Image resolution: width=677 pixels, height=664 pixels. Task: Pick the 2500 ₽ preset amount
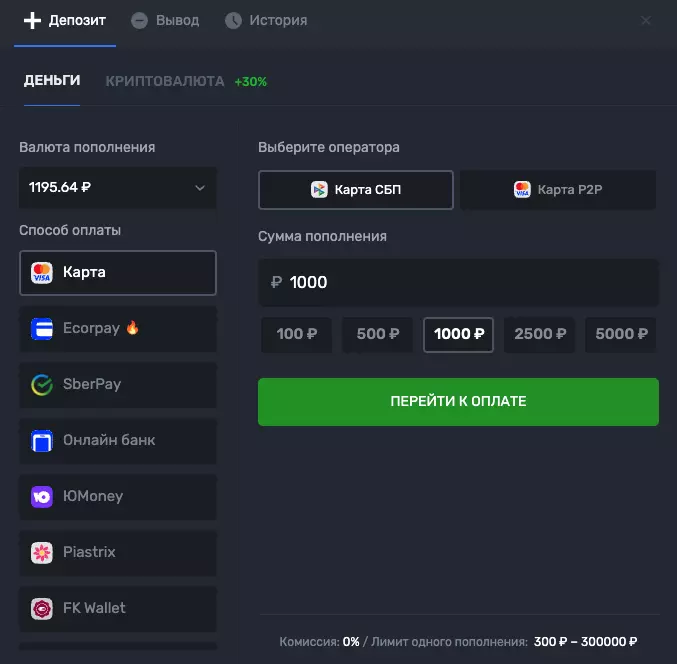pos(539,335)
